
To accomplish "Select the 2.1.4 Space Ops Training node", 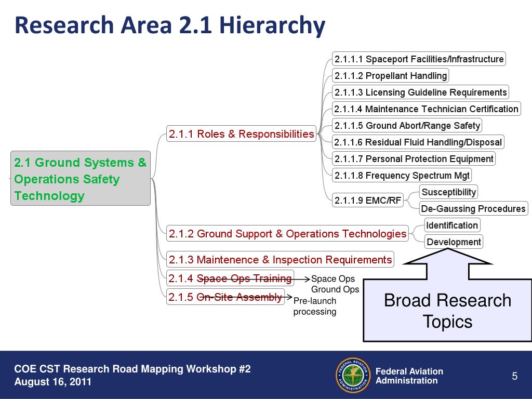I will coord(230,278).
